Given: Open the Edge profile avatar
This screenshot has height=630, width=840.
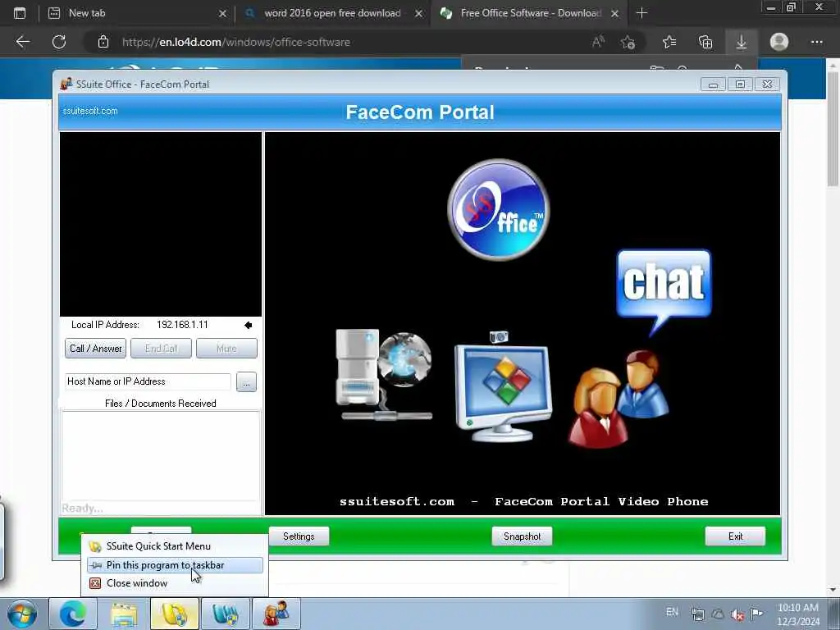Looking at the screenshot, I should (779, 42).
